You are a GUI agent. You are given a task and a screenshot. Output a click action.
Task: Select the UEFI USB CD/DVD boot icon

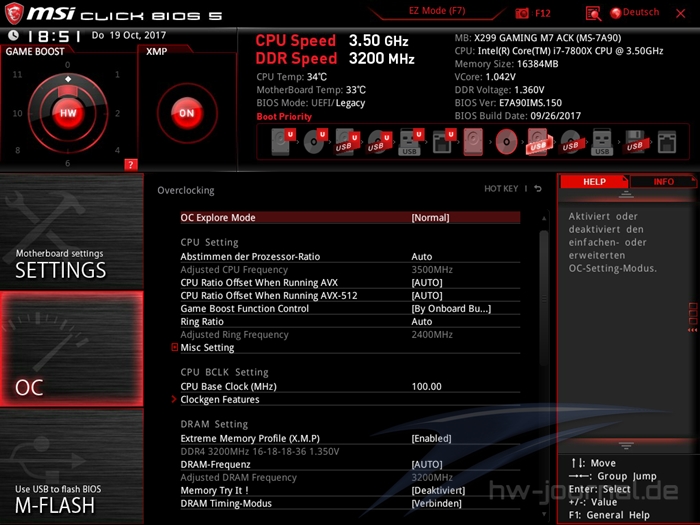(379, 142)
